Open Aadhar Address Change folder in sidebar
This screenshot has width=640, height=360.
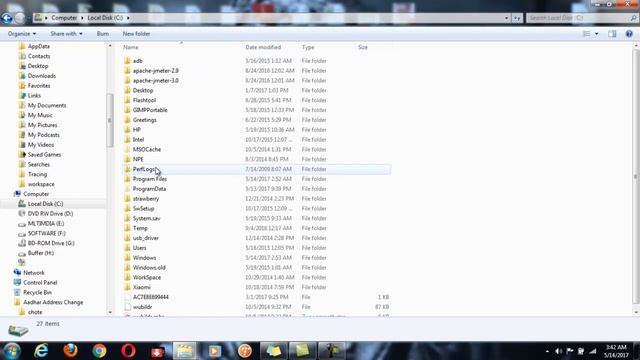(53, 302)
